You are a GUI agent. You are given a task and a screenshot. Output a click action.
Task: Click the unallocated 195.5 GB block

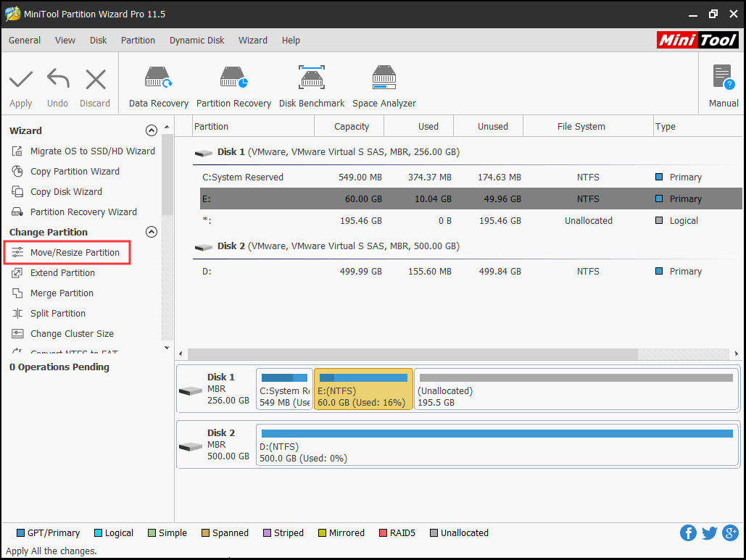(577, 390)
